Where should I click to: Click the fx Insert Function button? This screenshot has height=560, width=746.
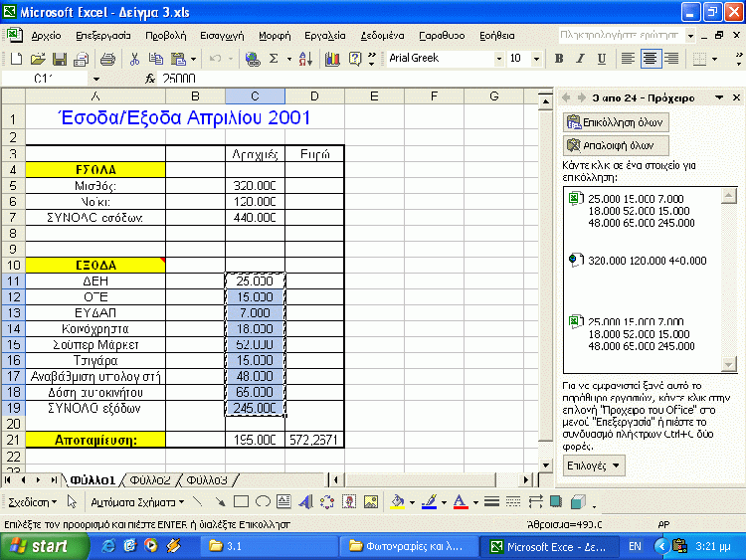(x=150, y=79)
